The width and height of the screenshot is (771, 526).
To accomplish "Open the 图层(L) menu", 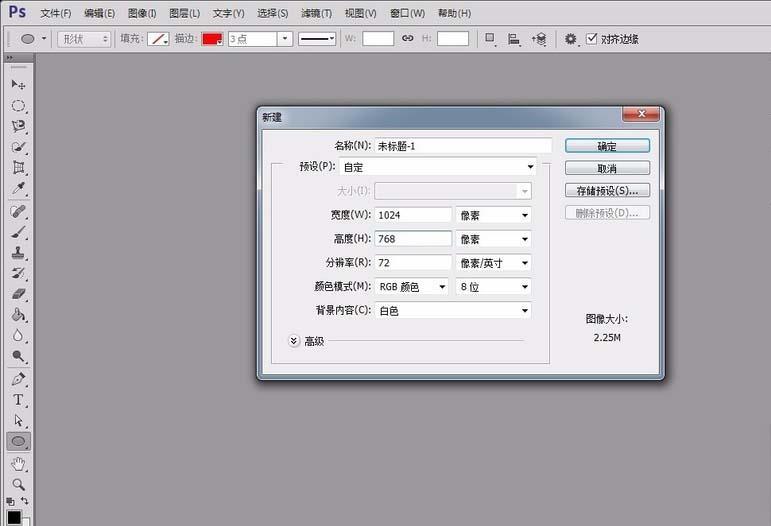I will pos(184,13).
